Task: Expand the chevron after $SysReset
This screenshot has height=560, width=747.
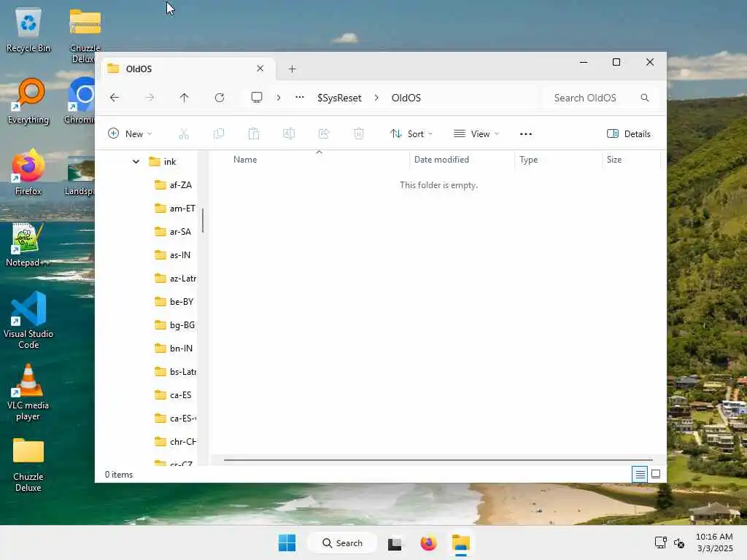Action: [x=376, y=98]
